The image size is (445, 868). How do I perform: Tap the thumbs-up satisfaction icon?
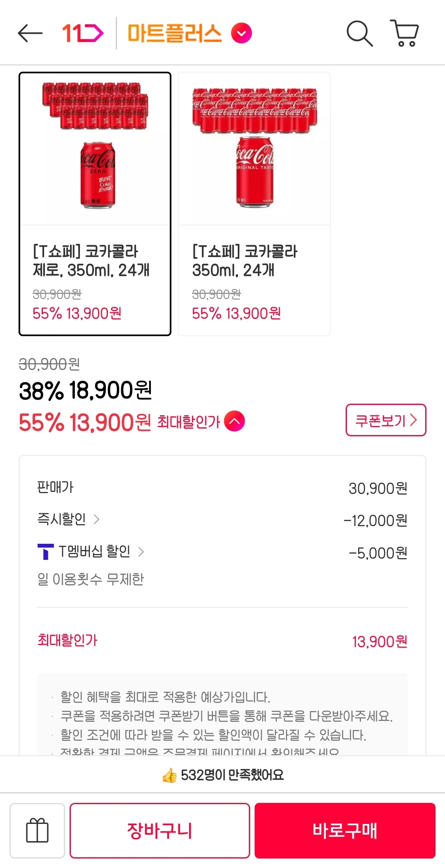(169, 776)
